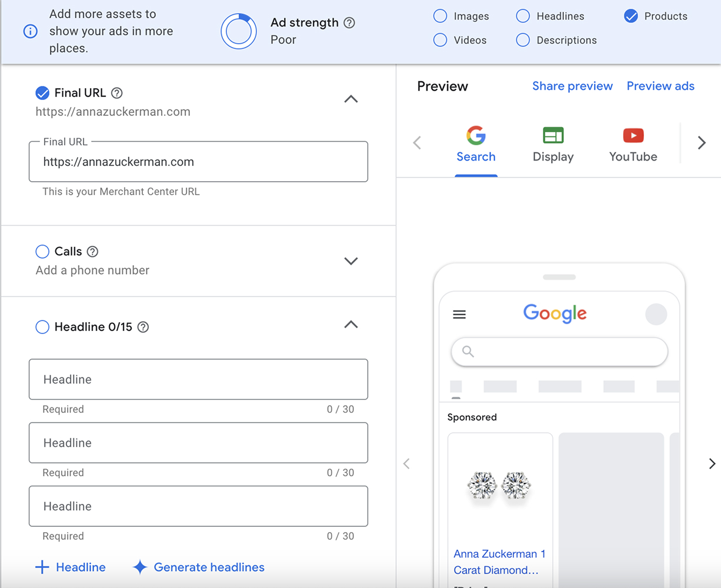This screenshot has height=588, width=721.
Task: Collapse the Headline section
Action: (351, 325)
